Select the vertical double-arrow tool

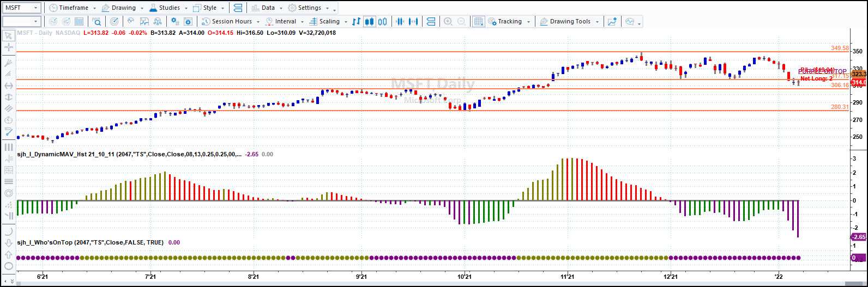pos(8,97)
